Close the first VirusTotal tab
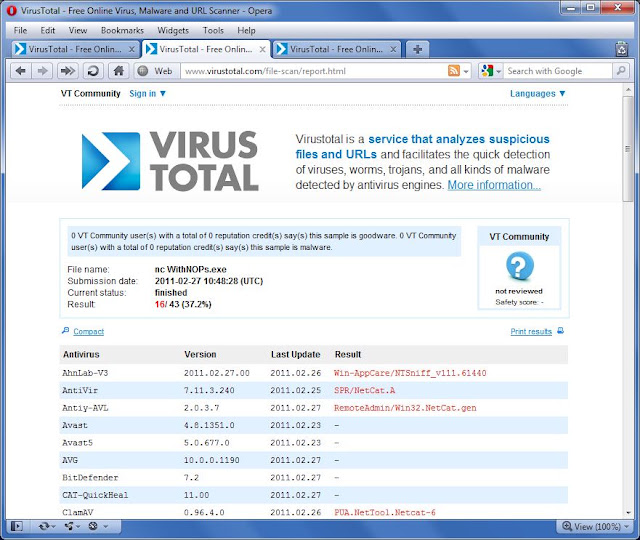Image resolution: width=640 pixels, height=540 pixels. point(131,49)
